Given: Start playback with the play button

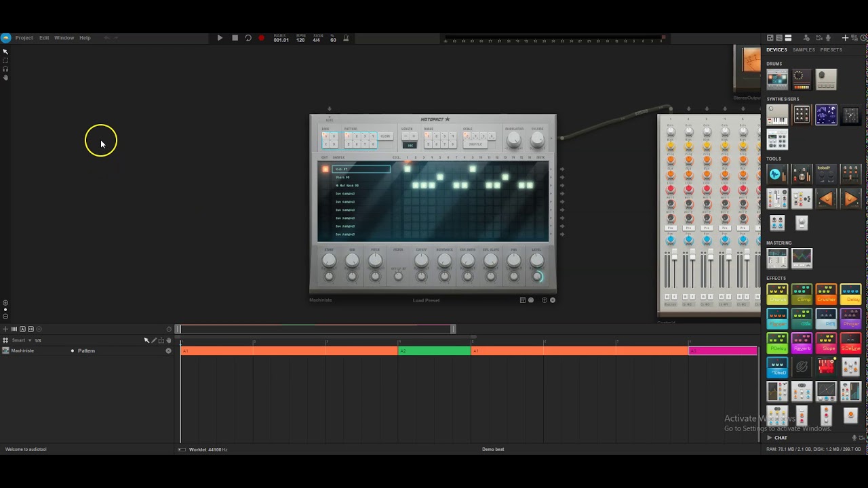Looking at the screenshot, I should [220, 38].
